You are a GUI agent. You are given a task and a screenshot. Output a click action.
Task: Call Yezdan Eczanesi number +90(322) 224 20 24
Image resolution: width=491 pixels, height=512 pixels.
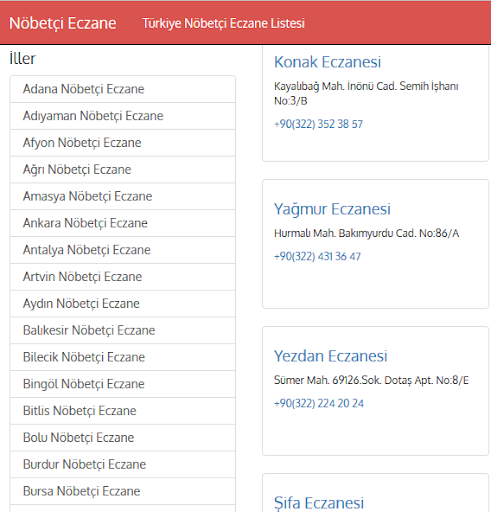point(319,403)
